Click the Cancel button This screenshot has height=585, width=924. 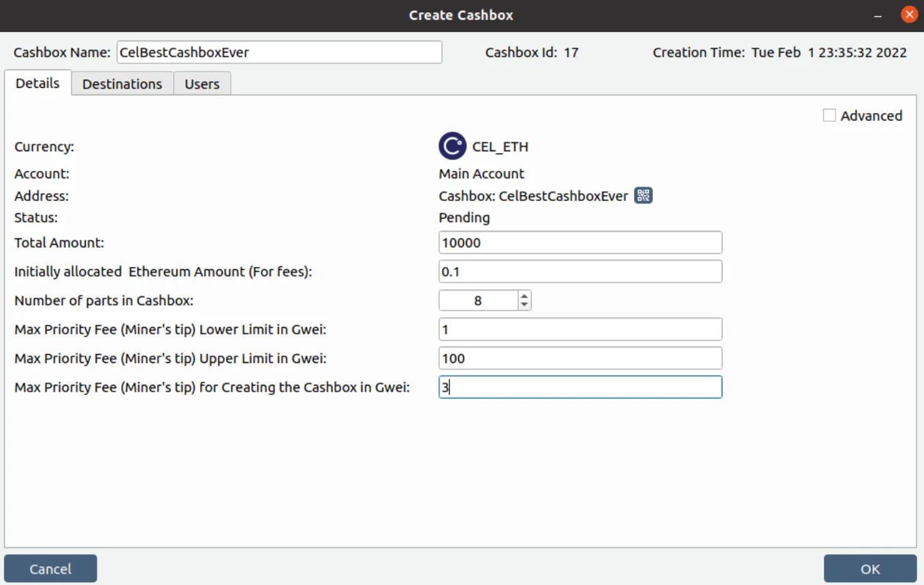[50, 569]
